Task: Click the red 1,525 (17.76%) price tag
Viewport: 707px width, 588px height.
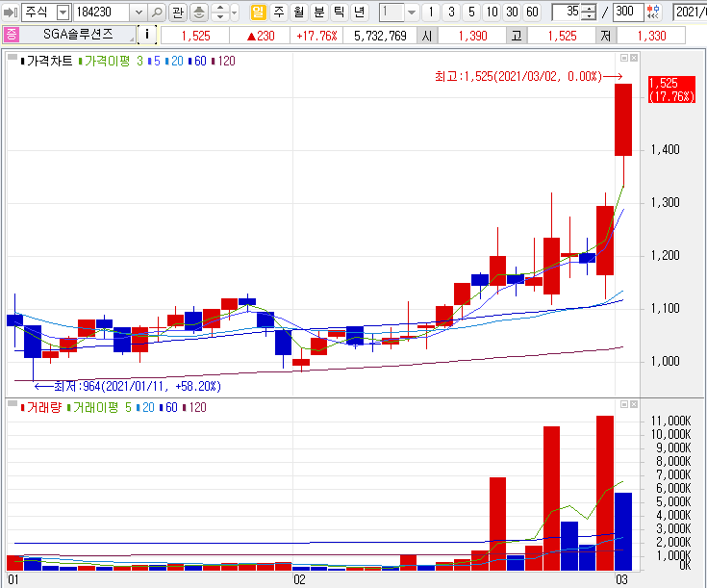Action: click(671, 89)
